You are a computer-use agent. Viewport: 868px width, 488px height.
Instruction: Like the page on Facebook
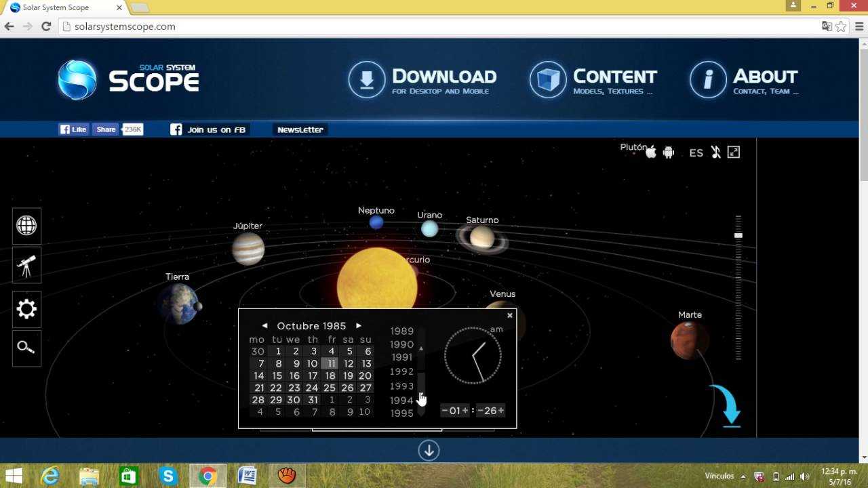(74, 129)
